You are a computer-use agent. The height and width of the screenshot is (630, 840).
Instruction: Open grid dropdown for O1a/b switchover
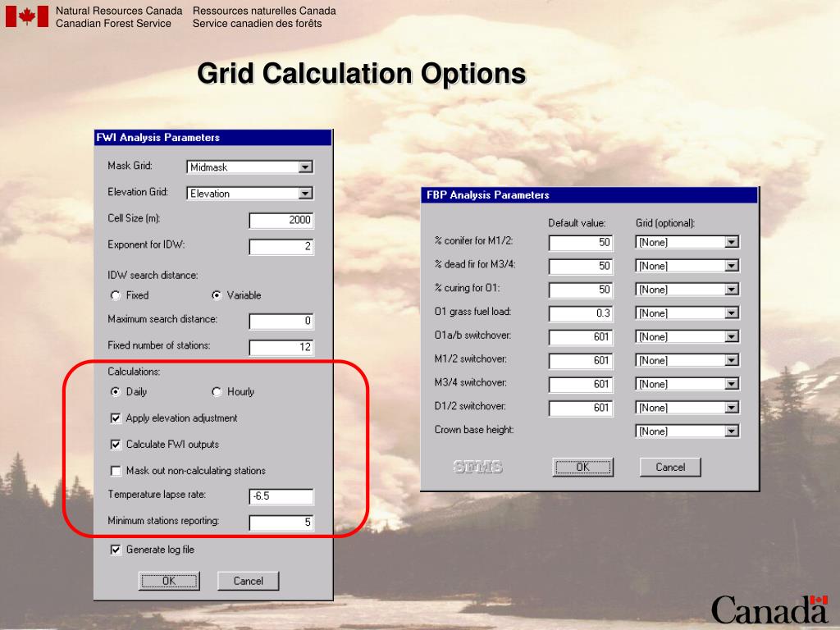(x=732, y=336)
